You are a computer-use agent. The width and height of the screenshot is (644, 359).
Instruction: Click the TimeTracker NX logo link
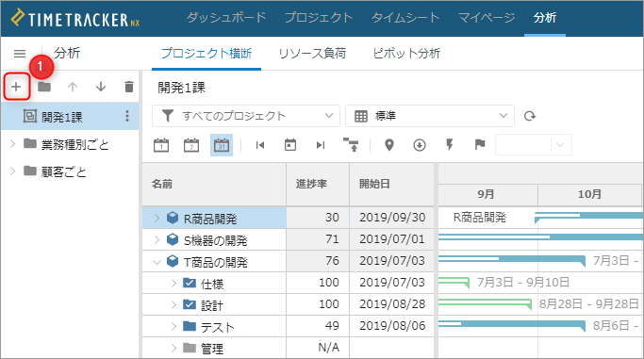click(x=75, y=19)
